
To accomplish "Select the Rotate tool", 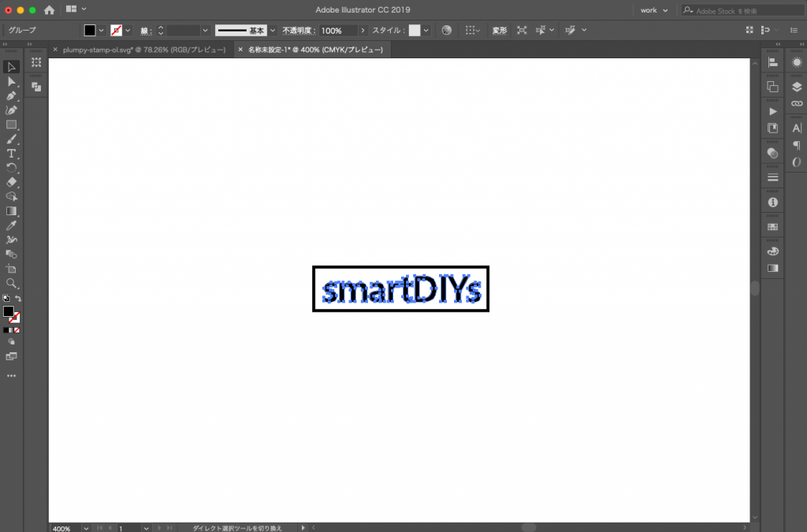I will click(x=11, y=168).
